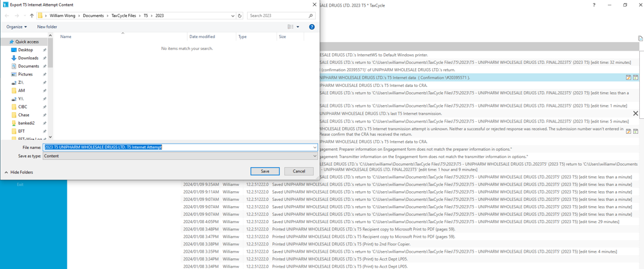
Task: Close the Export T5 Internet Attempt dialog
Action: tap(314, 5)
